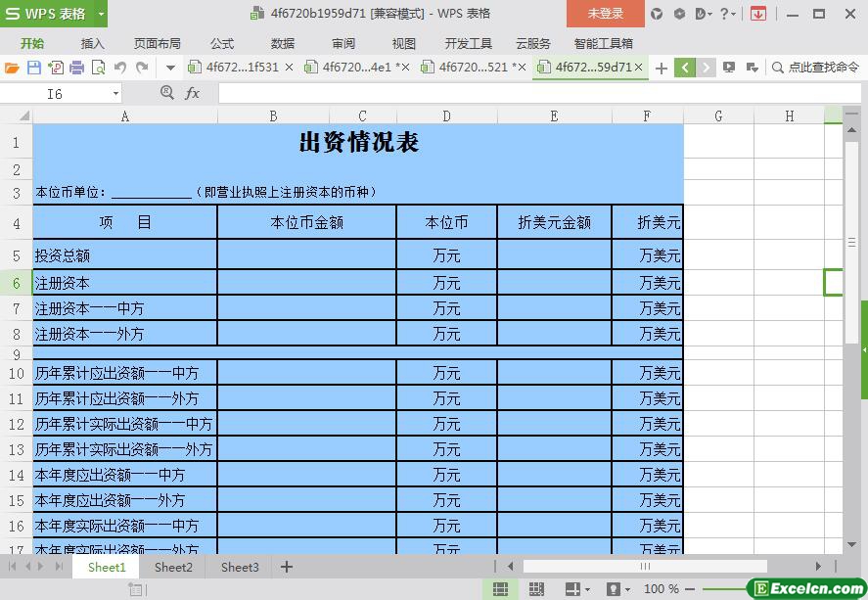868x600 pixels.
Task: Go to next document tab arrow
Action: point(706,68)
